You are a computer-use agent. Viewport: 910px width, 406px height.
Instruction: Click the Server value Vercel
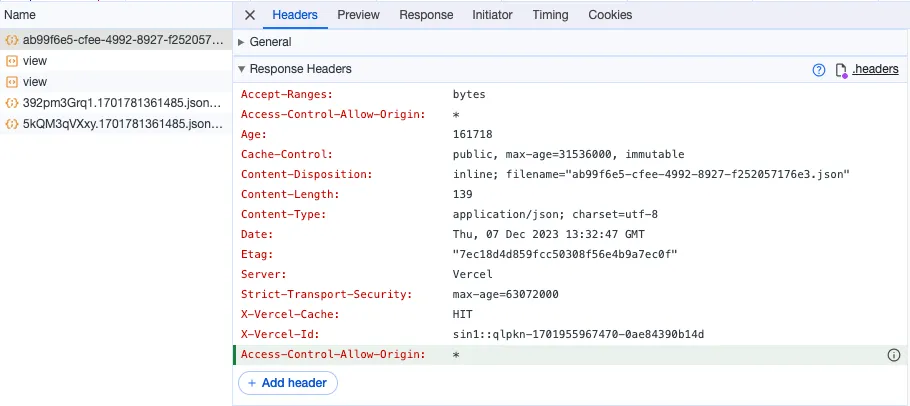(x=472, y=274)
